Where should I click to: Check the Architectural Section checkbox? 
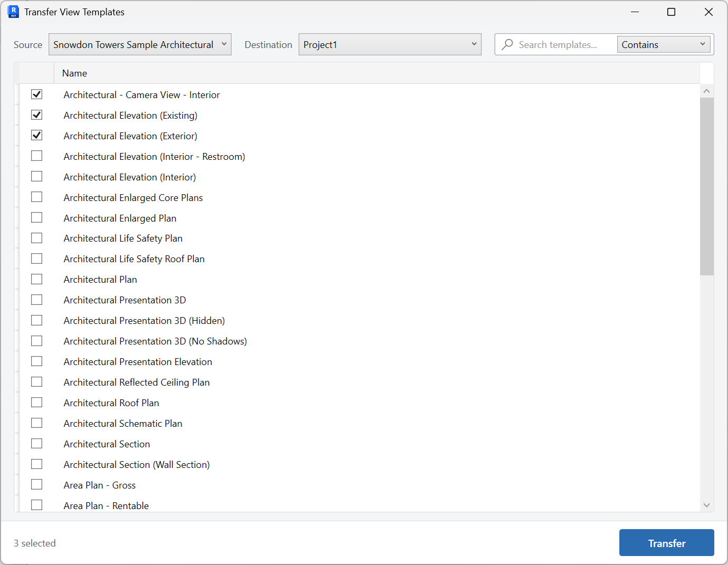(x=36, y=444)
